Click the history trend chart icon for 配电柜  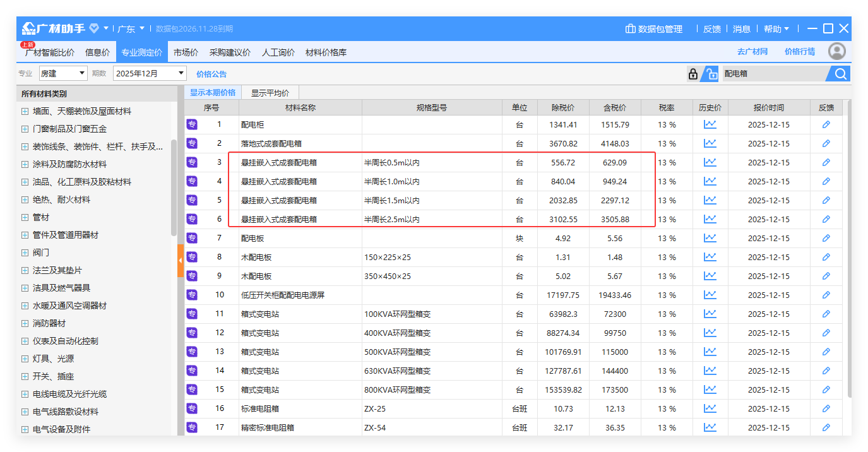[x=710, y=124]
